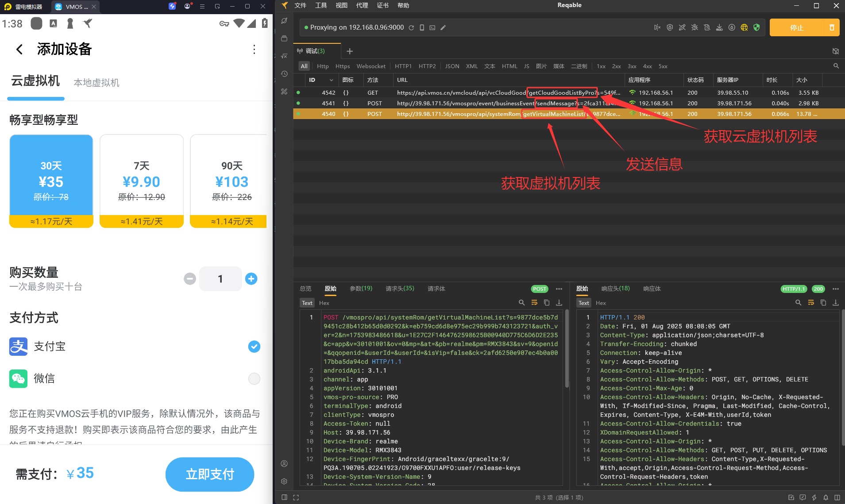Click the fullscreen icon in status bar
The width and height of the screenshot is (845, 504).
(296, 497)
